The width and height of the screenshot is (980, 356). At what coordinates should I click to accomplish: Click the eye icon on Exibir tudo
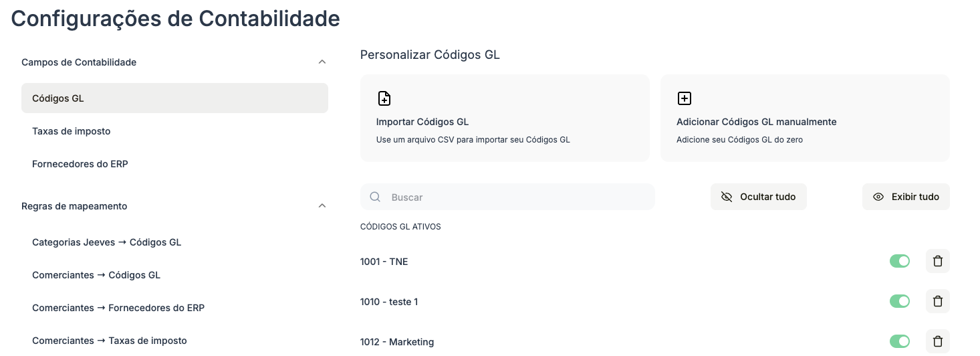tap(878, 197)
